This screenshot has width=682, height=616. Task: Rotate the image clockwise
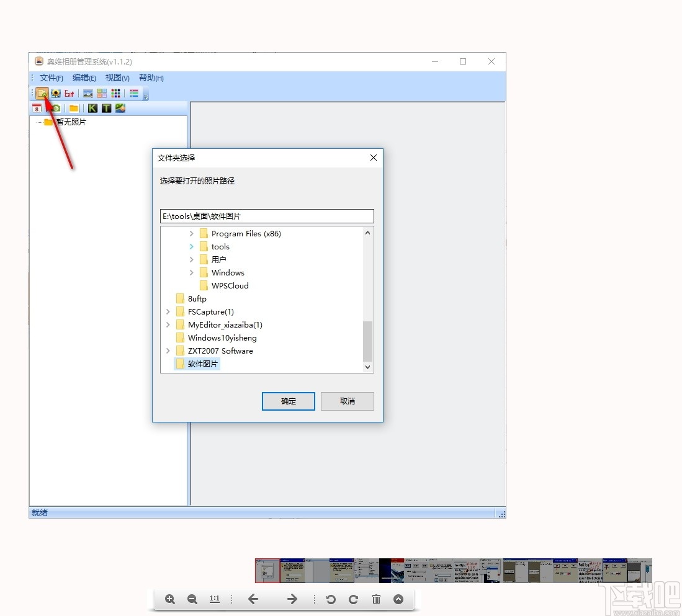[x=354, y=599]
